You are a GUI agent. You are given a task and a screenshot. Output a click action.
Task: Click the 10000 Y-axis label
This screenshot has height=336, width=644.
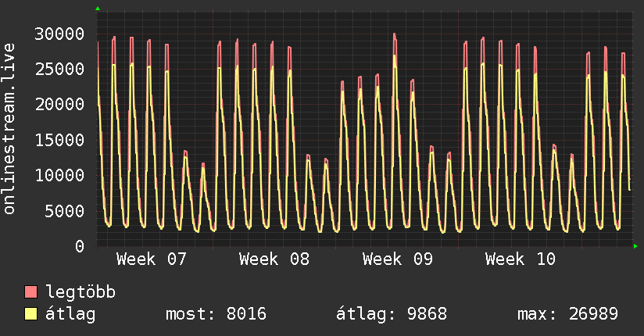(61, 175)
